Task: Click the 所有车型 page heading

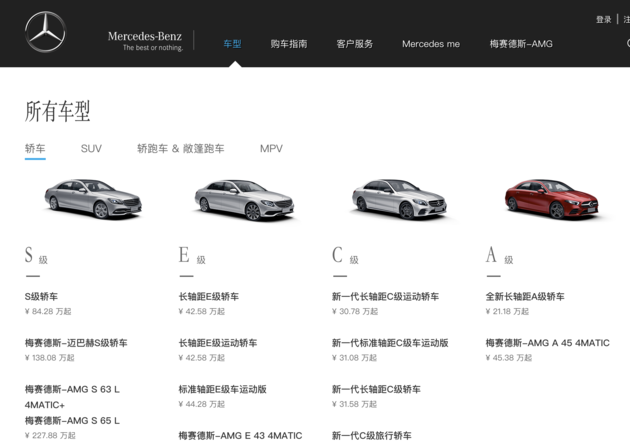Action: click(x=57, y=111)
